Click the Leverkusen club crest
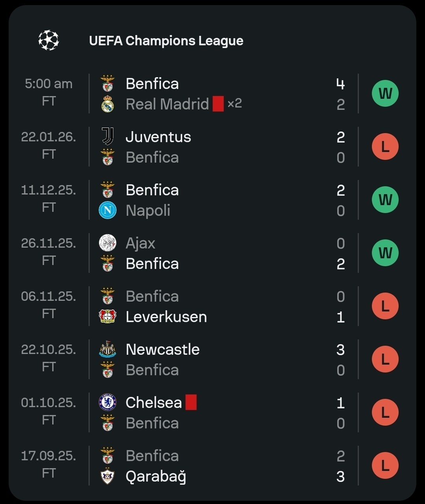Image resolution: width=425 pixels, height=504 pixels. 107,317
